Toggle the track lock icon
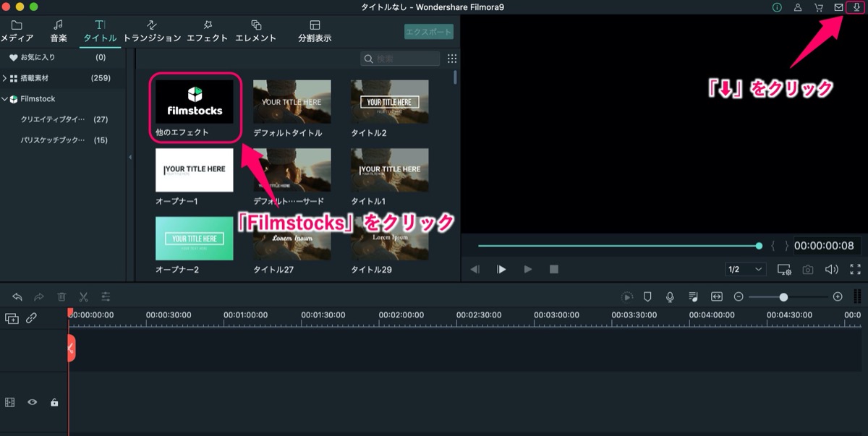This screenshot has width=868, height=436. [x=54, y=402]
